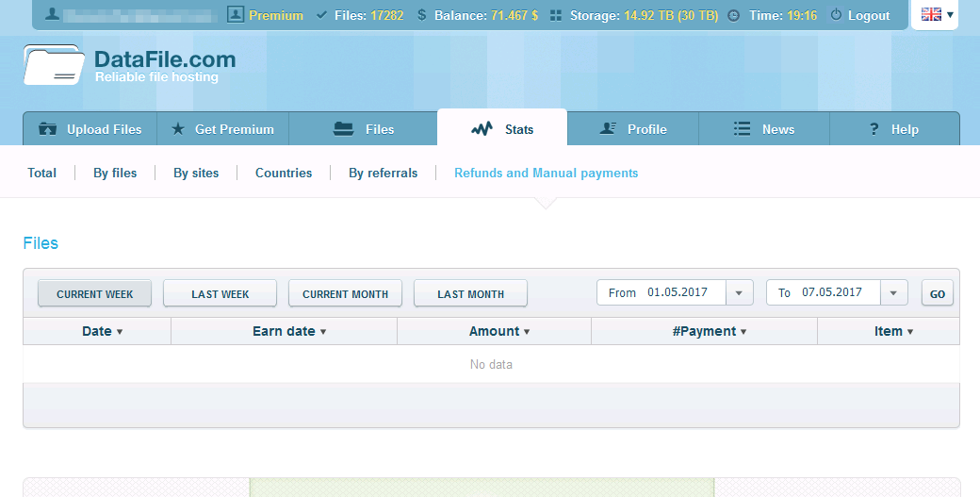Expand the From date picker arrow

click(739, 293)
